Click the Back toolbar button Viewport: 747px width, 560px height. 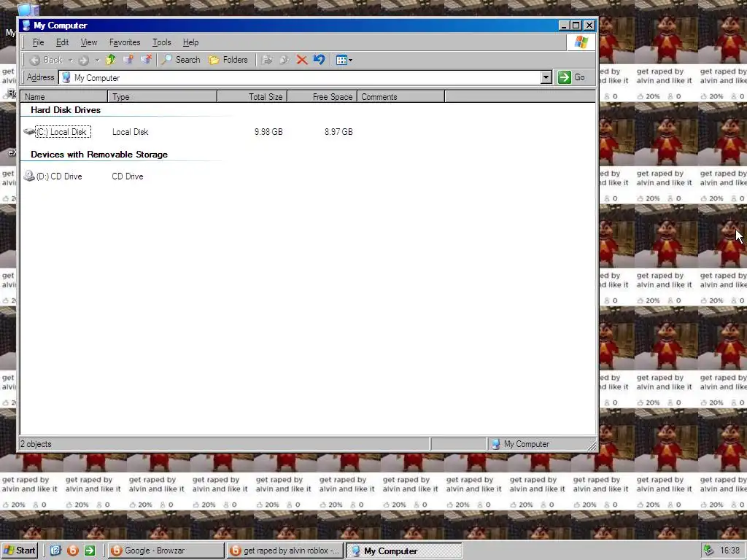46,60
